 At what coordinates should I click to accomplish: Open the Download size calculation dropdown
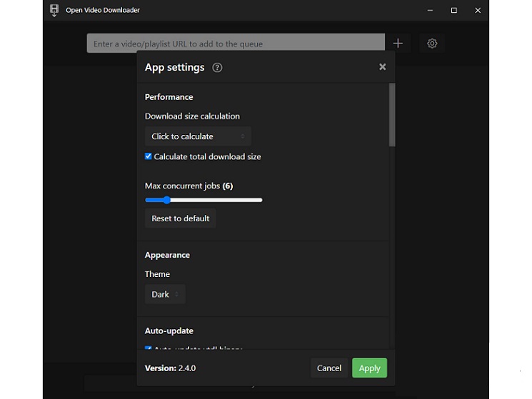(198, 136)
